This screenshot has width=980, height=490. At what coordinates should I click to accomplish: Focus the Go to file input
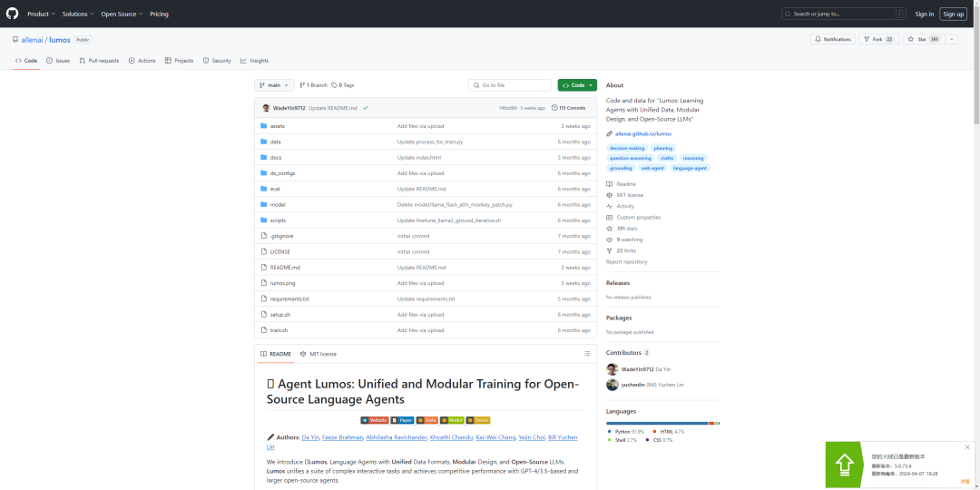click(x=510, y=85)
